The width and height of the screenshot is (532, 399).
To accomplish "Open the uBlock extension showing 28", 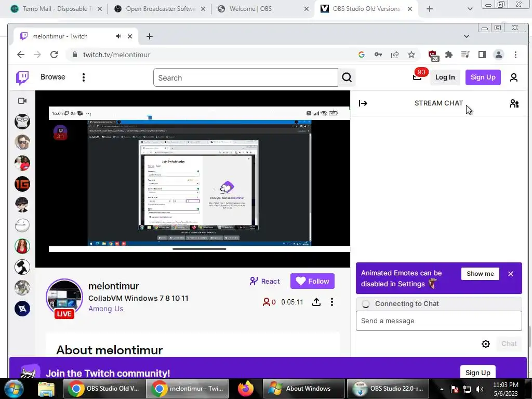I will coord(433,55).
